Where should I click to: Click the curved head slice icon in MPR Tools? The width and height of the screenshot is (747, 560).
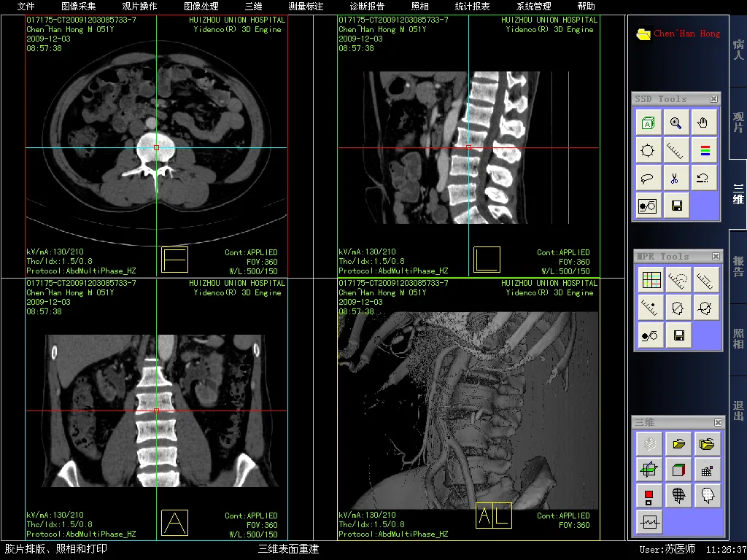(705, 308)
